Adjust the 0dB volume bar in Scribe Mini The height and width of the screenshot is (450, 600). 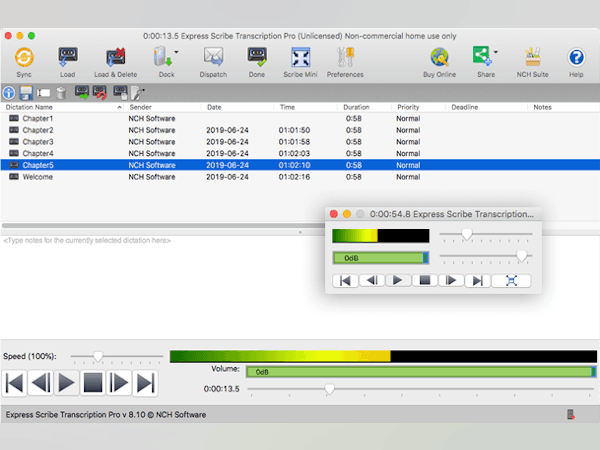point(380,258)
